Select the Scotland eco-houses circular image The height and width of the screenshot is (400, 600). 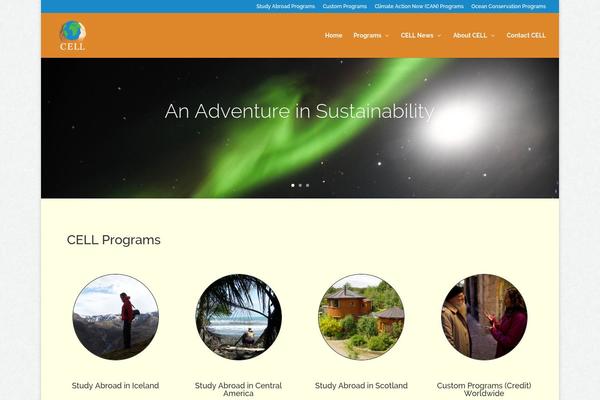(x=361, y=317)
